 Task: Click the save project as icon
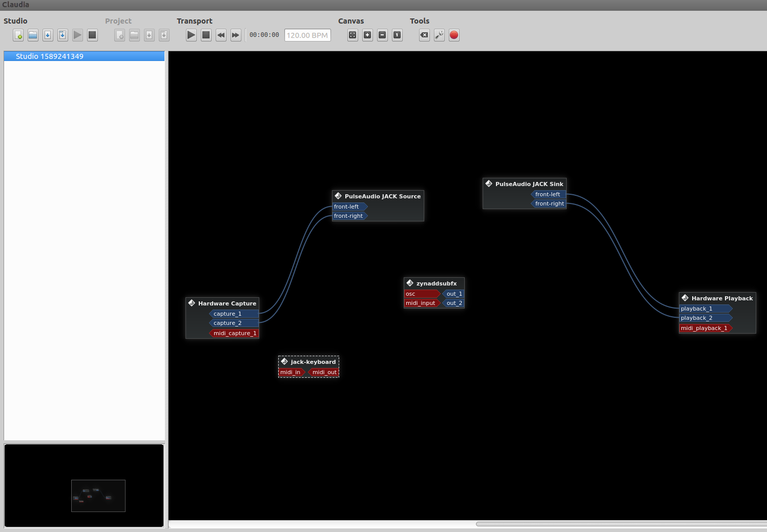pyautogui.click(x=164, y=35)
